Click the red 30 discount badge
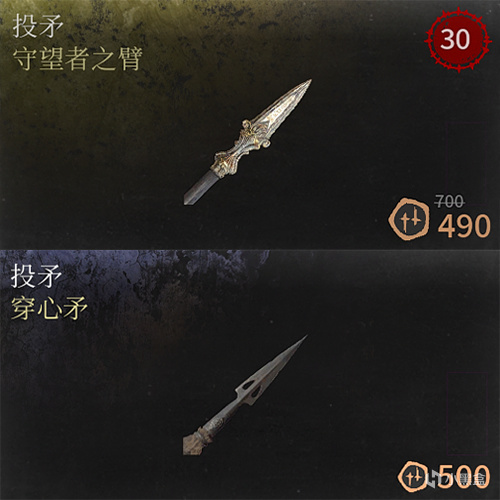 coord(457,40)
